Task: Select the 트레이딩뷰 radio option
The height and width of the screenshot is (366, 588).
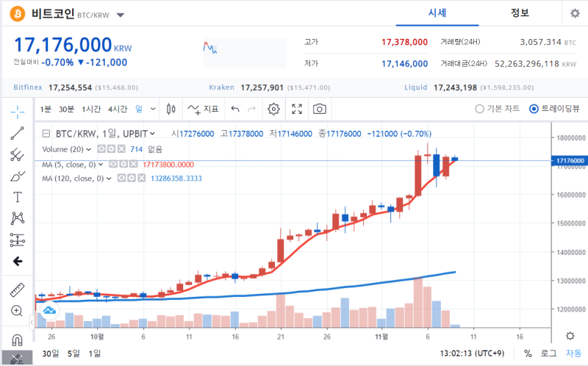Action: tap(554, 109)
